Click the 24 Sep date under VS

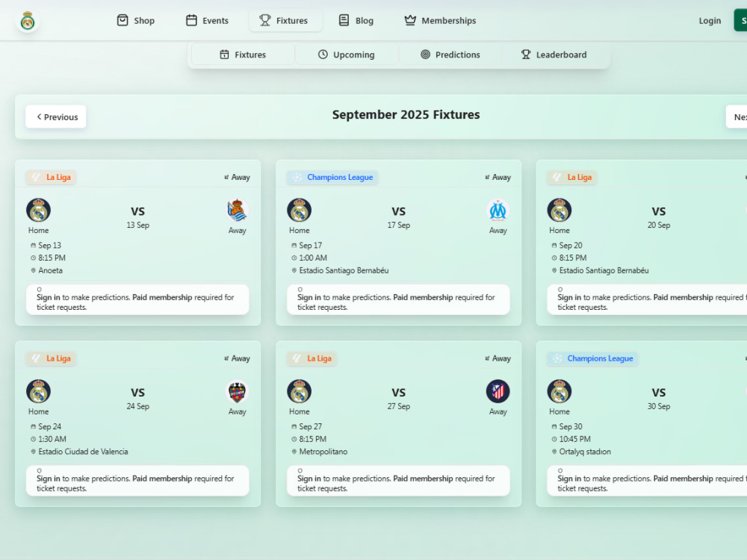(137, 406)
